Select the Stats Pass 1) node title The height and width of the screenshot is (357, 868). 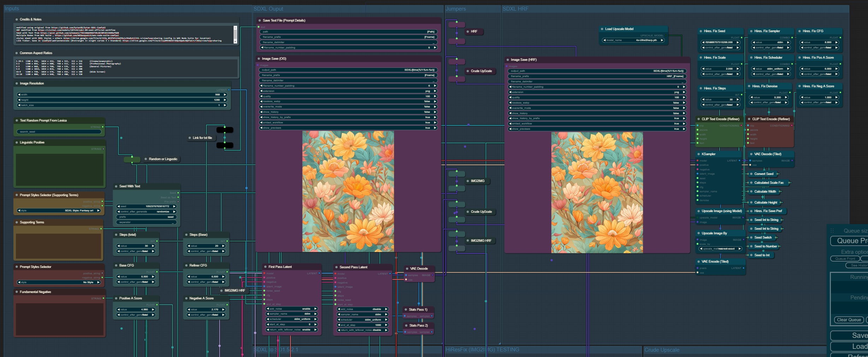coord(418,310)
